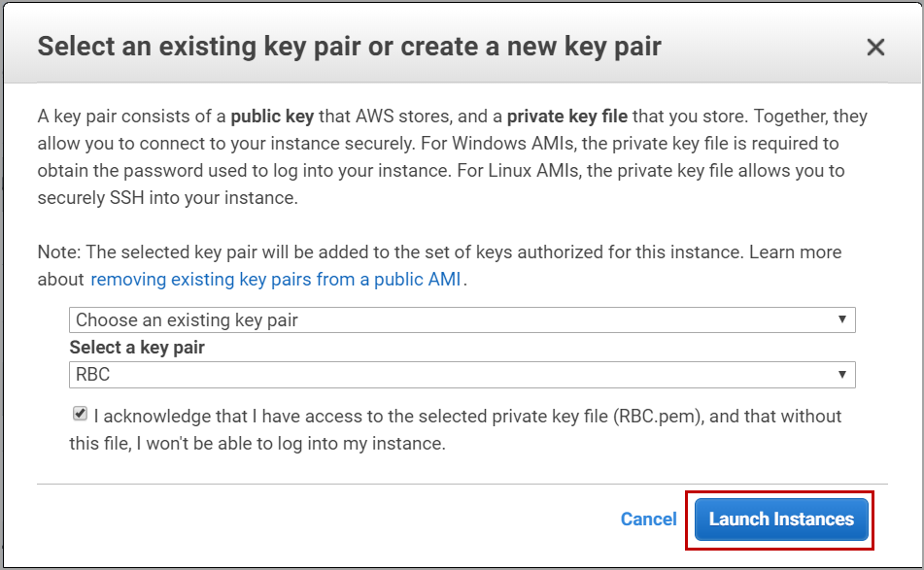Click the arrow on the key pair option selector
The image size is (924, 570).
coord(842,319)
